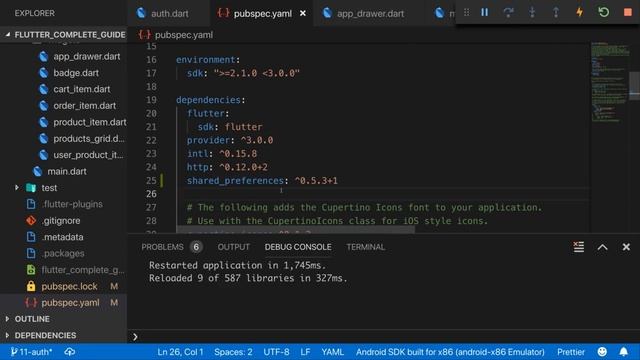Click the publish changes cloud icon

coord(69,352)
